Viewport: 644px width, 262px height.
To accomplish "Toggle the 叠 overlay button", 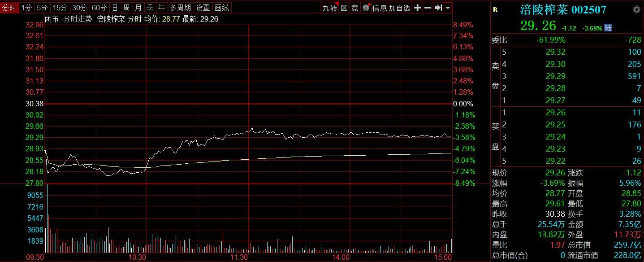I will pyautogui.click(x=366, y=8).
